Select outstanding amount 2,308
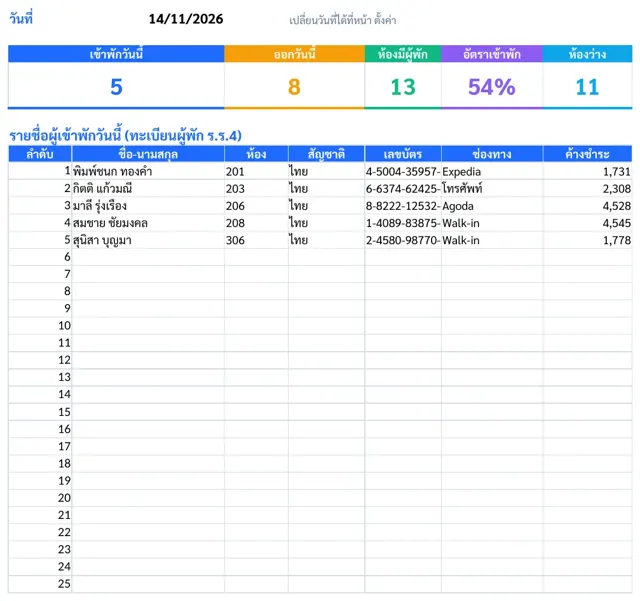Screen dimensions: 640x601 (587, 188)
